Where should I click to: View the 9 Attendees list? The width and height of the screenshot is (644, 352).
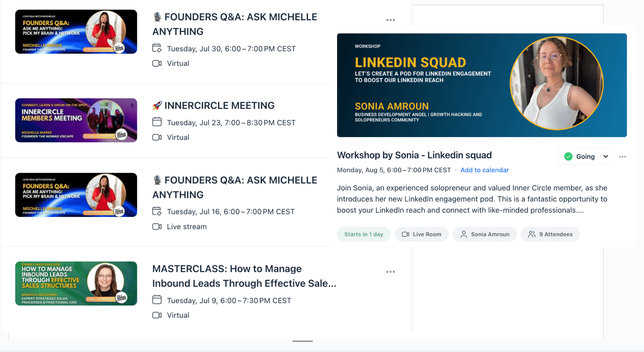point(550,234)
